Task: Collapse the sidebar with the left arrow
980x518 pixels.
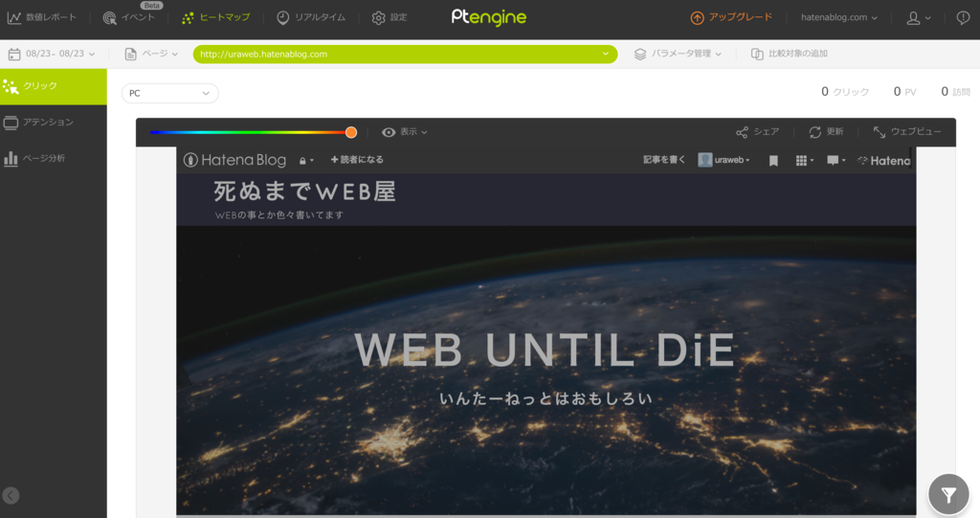Action: [x=11, y=495]
